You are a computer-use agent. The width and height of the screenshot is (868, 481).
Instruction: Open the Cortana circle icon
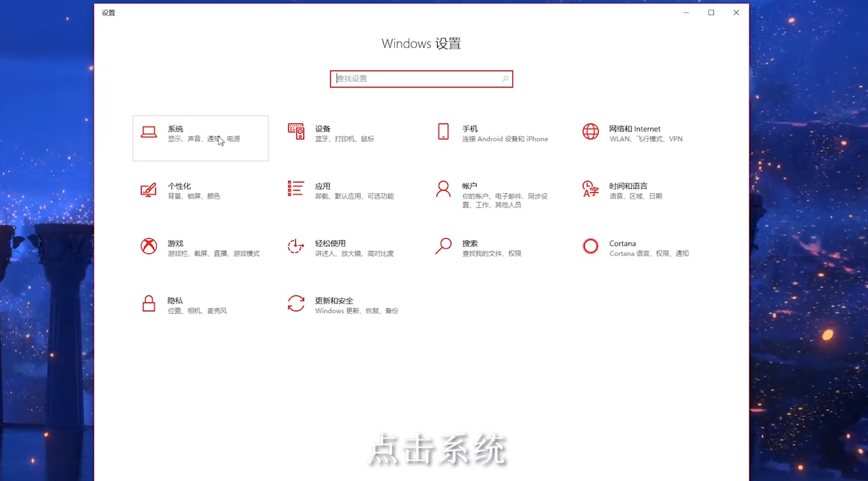590,246
